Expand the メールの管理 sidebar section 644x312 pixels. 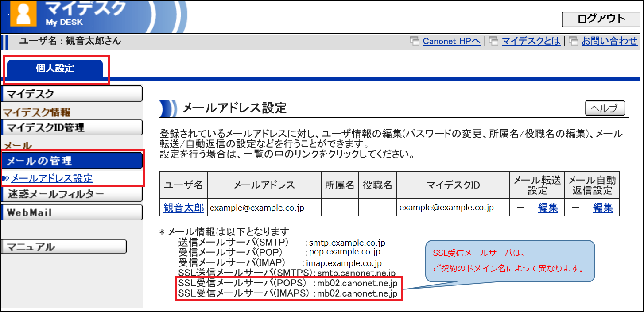coord(72,161)
